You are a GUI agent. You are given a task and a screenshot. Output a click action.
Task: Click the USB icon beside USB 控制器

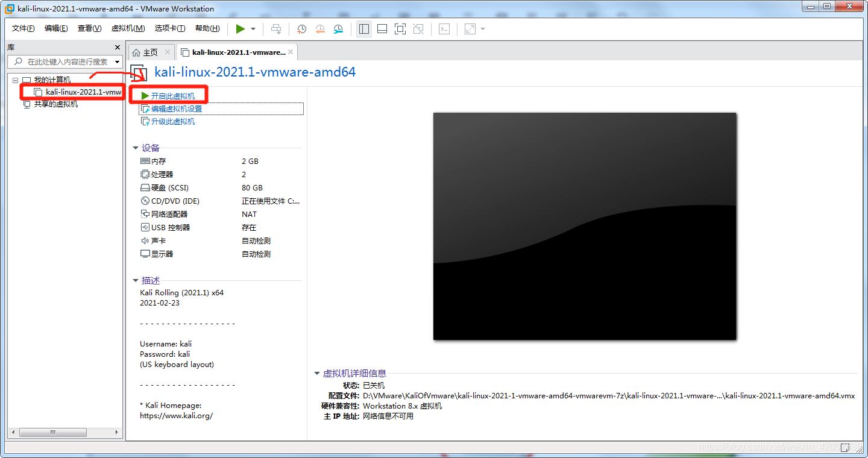pos(145,227)
